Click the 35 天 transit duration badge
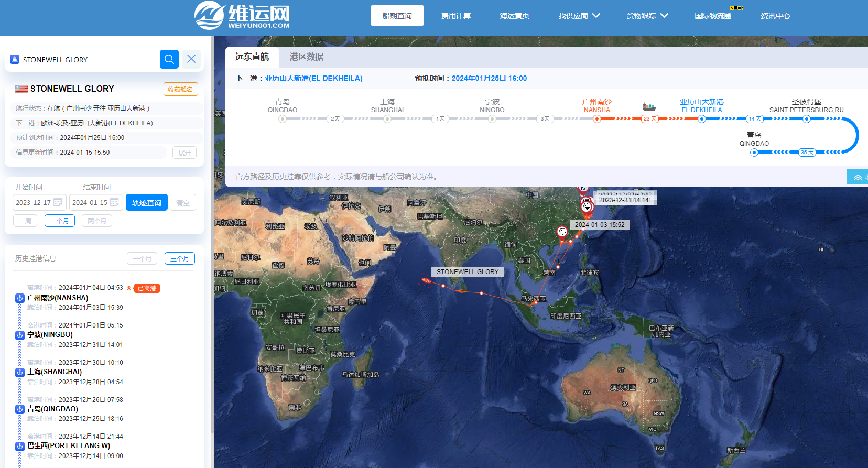868x468 pixels. (x=807, y=153)
